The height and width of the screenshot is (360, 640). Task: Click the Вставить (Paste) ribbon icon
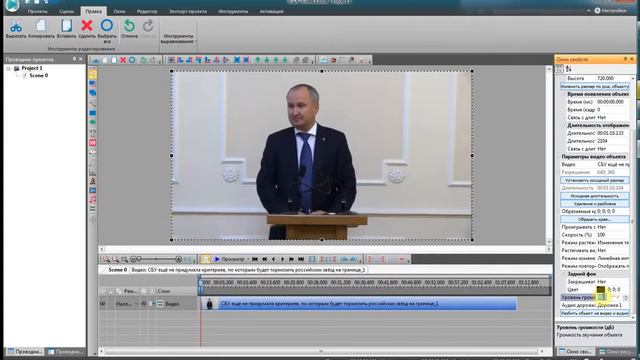pos(66,26)
